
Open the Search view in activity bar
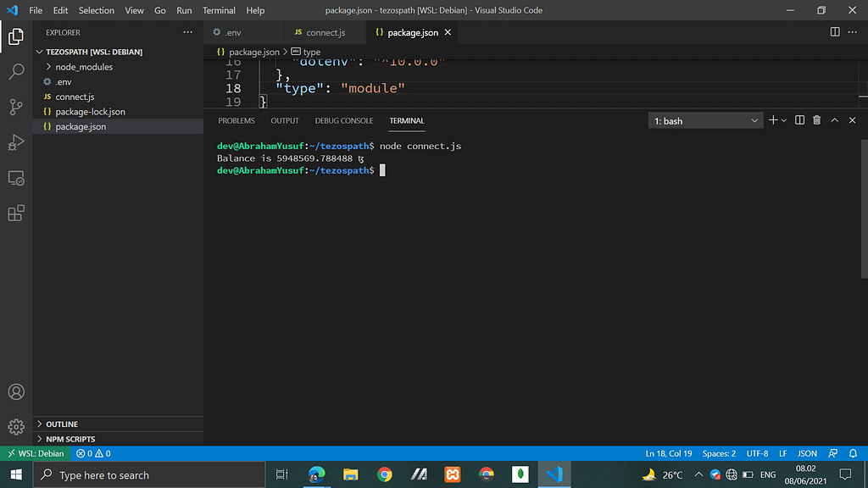(x=16, y=72)
